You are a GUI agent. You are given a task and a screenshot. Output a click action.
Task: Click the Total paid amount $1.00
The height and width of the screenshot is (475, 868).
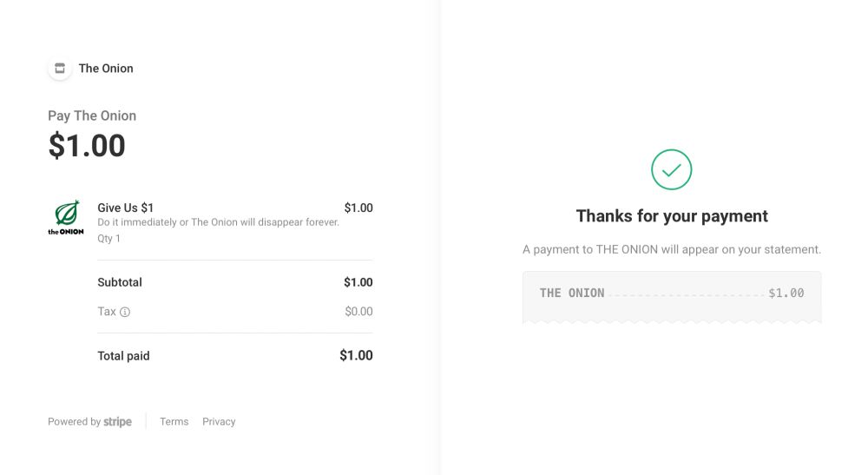tap(356, 355)
